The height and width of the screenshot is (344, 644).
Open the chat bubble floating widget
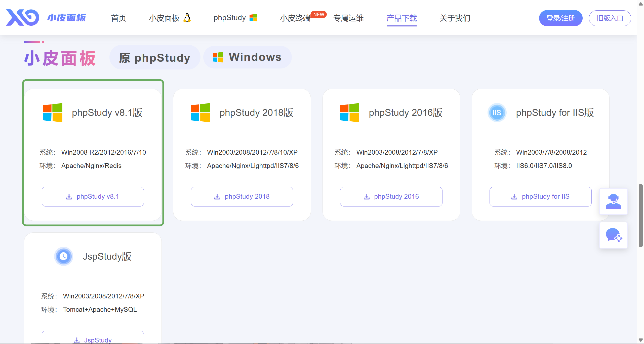point(613,235)
